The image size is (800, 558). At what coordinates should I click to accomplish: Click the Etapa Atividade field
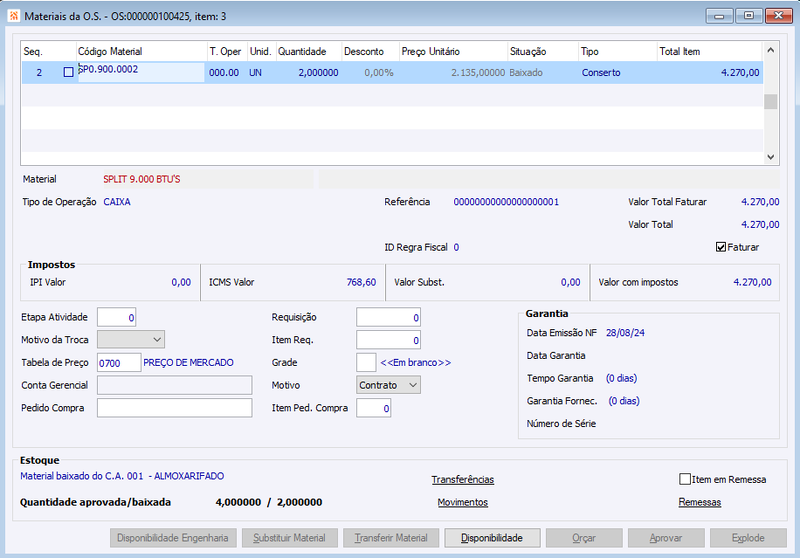coord(116,317)
